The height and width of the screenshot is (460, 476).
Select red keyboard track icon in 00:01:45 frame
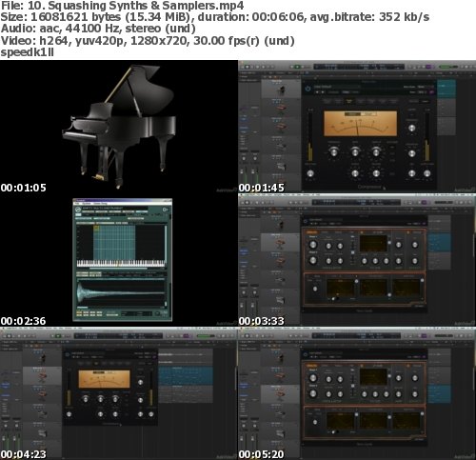(x=281, y=109)
